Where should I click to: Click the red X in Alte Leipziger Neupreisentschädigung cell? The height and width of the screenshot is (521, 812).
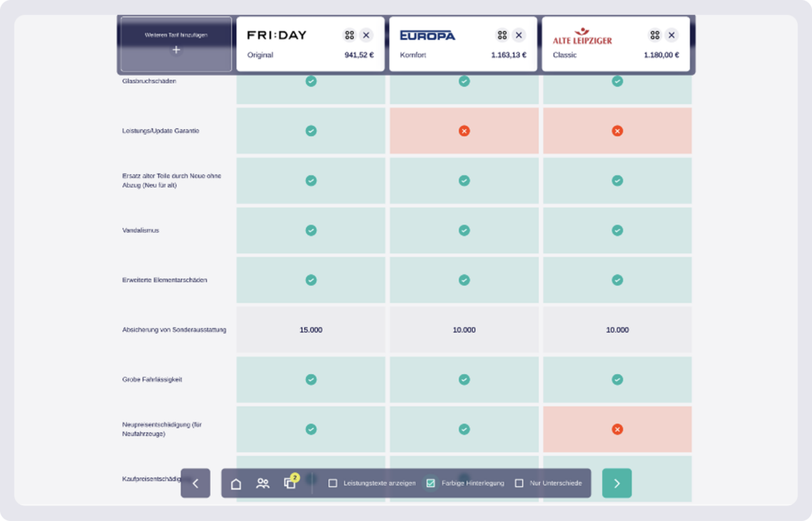pyautogui.click(x=617, y=429)
